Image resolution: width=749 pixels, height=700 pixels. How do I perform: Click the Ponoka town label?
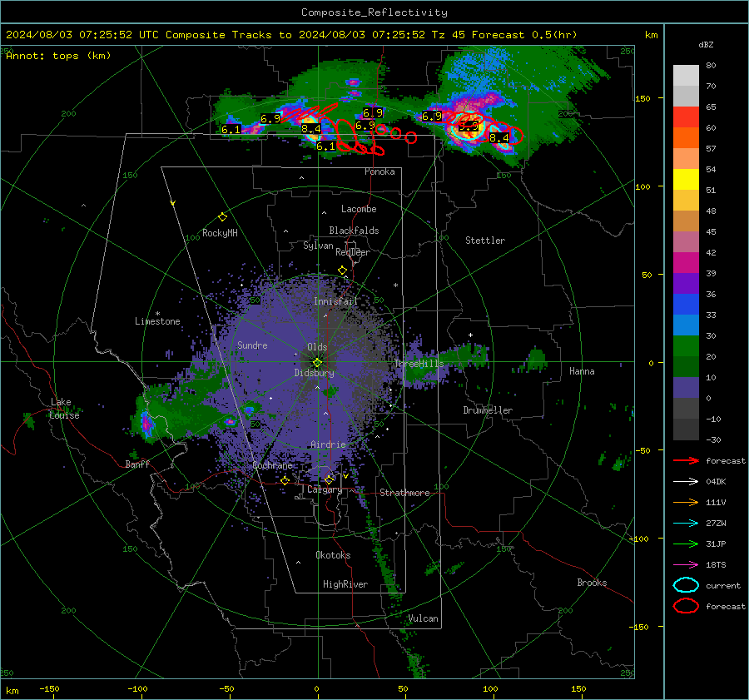[379, 171]
